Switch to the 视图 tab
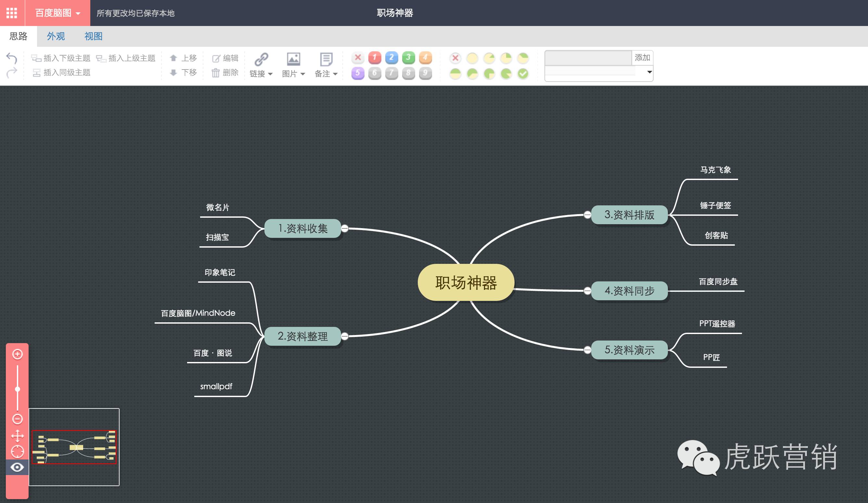This screenshot has height=503, width=868. [x=93, y=36]
